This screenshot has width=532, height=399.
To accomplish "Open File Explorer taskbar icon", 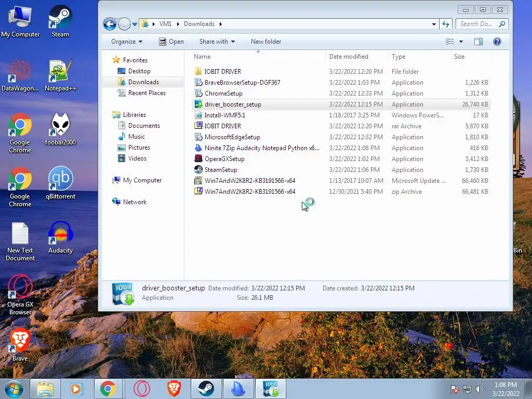I will click(45, 389).
